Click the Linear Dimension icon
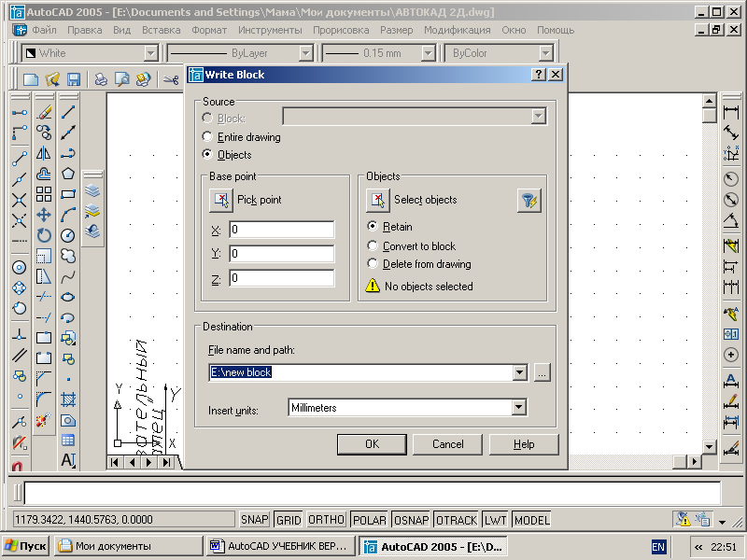Image resolution: width=747 pixels, height=560 pixels. [731, 112]
